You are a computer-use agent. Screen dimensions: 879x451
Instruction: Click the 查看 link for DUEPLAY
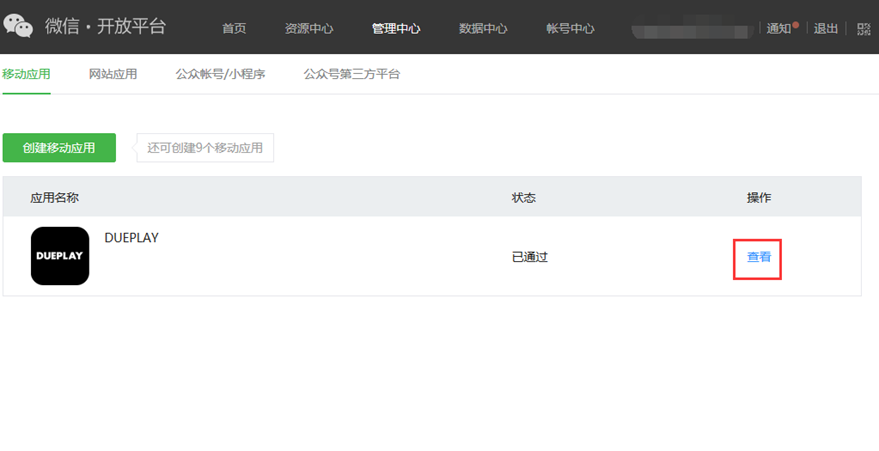[758, 257]
